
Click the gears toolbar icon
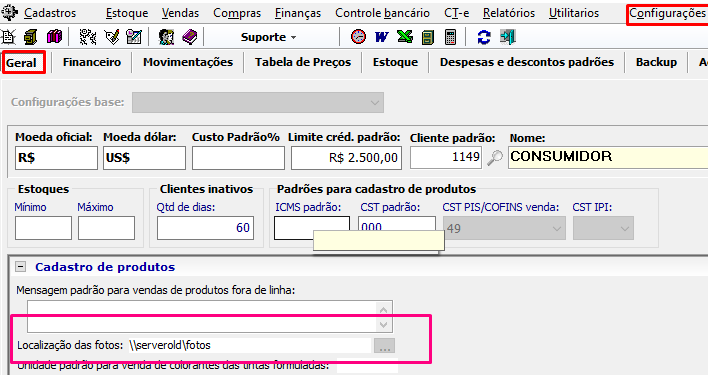[88, 37]
